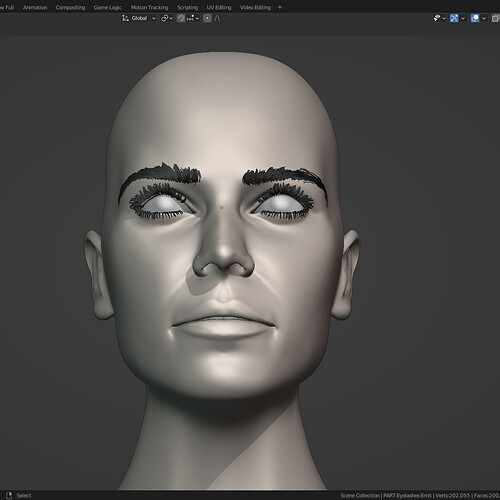Screen dimensions: 500x500
Task: Open the Global transform orientation dropdown
Action: click(139, 18)
